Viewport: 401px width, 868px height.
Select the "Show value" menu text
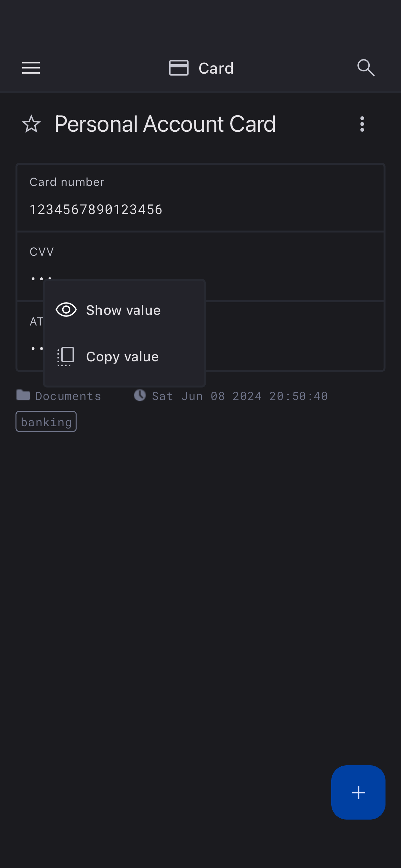(x=123, y=310)
